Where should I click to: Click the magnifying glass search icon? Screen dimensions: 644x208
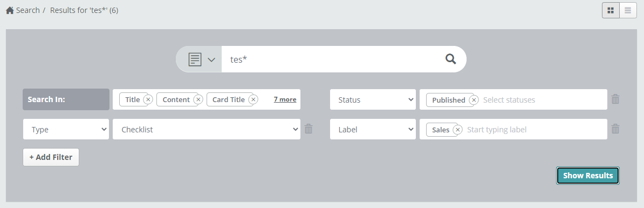pyautogui.click(x=450, y=59)
